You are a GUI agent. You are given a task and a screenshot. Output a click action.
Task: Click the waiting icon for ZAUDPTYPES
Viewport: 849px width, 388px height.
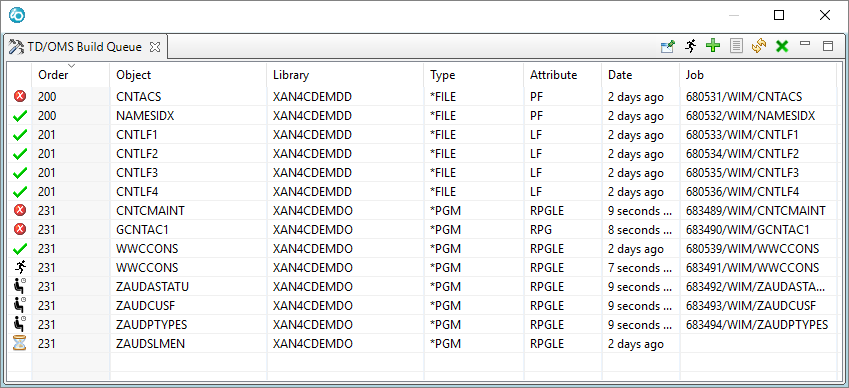coord(20,324)
